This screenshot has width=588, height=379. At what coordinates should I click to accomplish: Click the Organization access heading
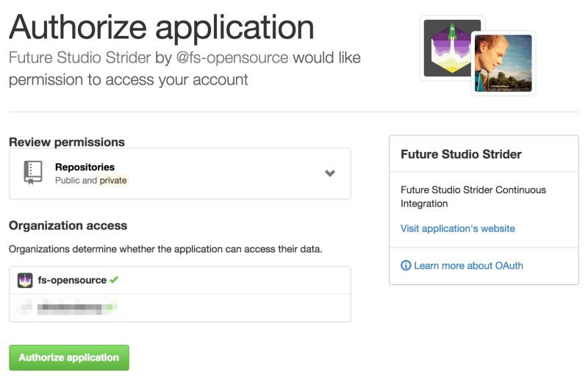(68, 225)
